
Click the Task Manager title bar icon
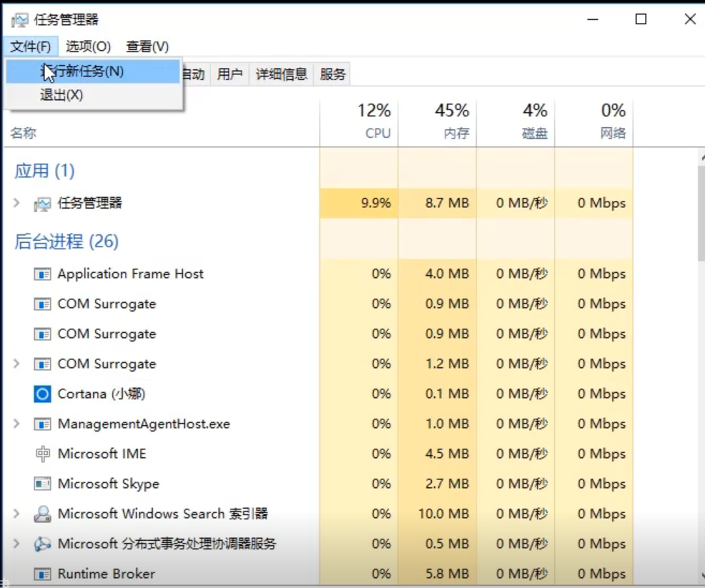(x=19, y=20)
